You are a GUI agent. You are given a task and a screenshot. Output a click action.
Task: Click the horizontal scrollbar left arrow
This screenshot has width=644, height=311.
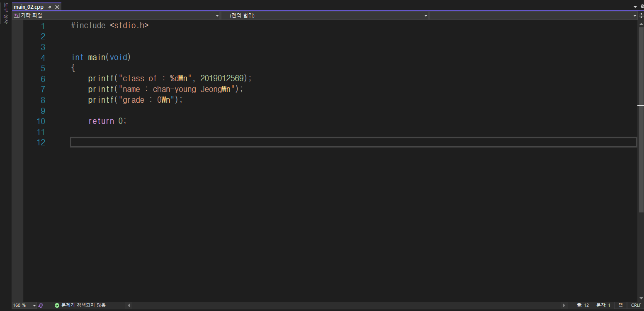point(129,306)
